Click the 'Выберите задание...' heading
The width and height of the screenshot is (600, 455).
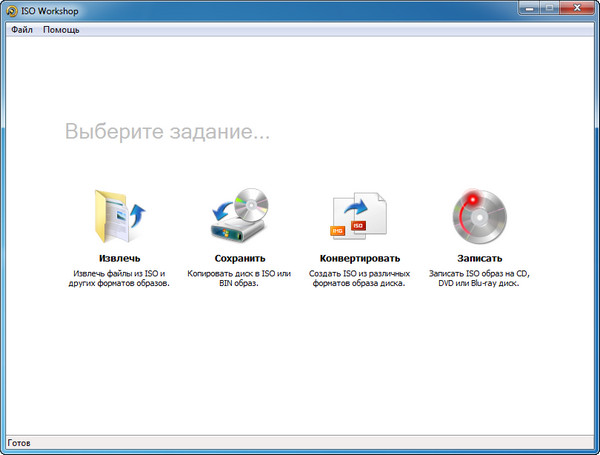click(x=168, y=132)
